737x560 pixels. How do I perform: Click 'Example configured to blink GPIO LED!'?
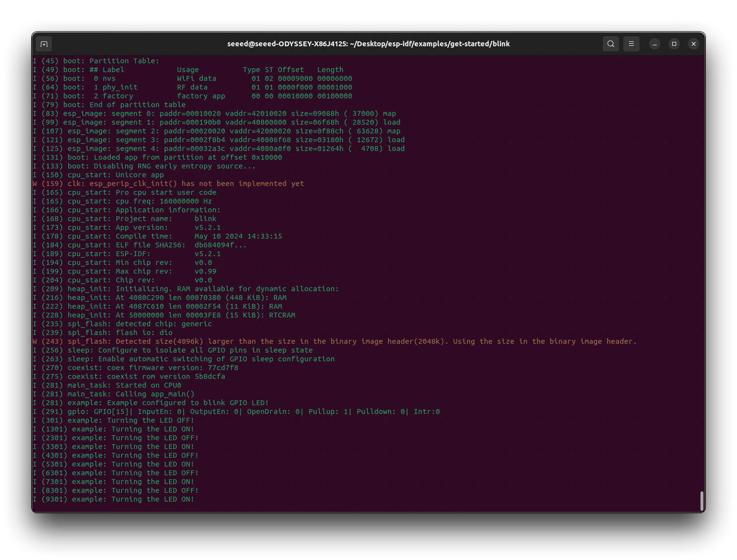188,403
